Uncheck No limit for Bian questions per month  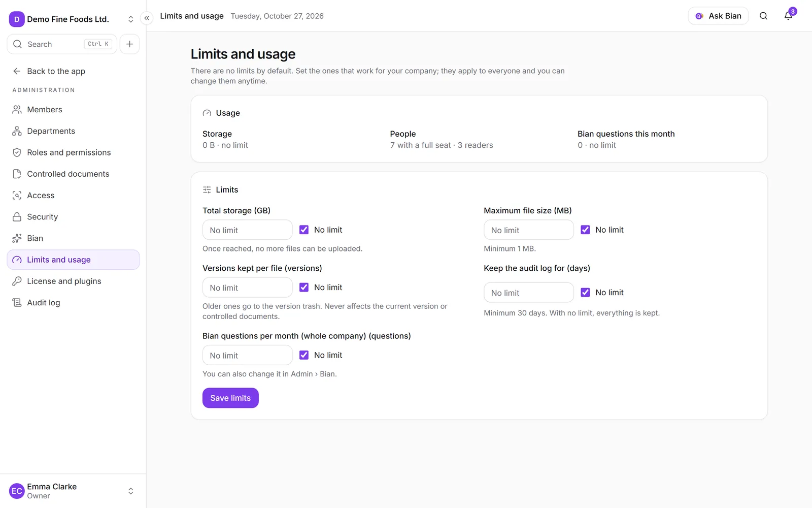point(304,355)
